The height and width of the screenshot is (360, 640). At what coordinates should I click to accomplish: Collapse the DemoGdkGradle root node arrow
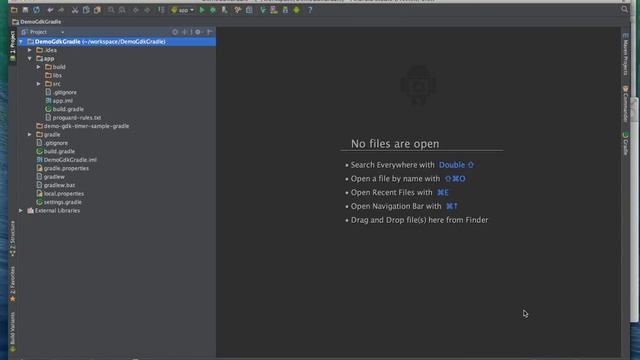point(21,42)
